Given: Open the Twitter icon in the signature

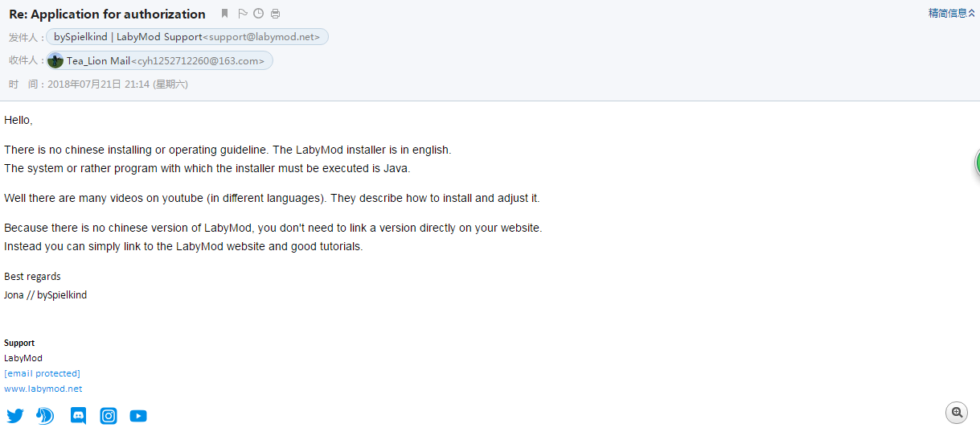Looking at the screenshot, I should pos(15,416).
